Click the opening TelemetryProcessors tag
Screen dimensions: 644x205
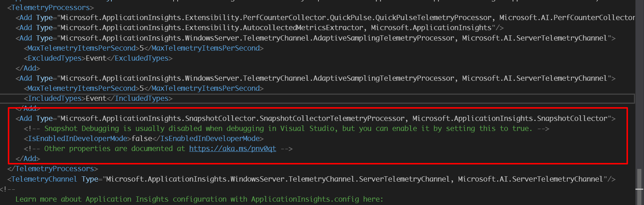[51, 7]
